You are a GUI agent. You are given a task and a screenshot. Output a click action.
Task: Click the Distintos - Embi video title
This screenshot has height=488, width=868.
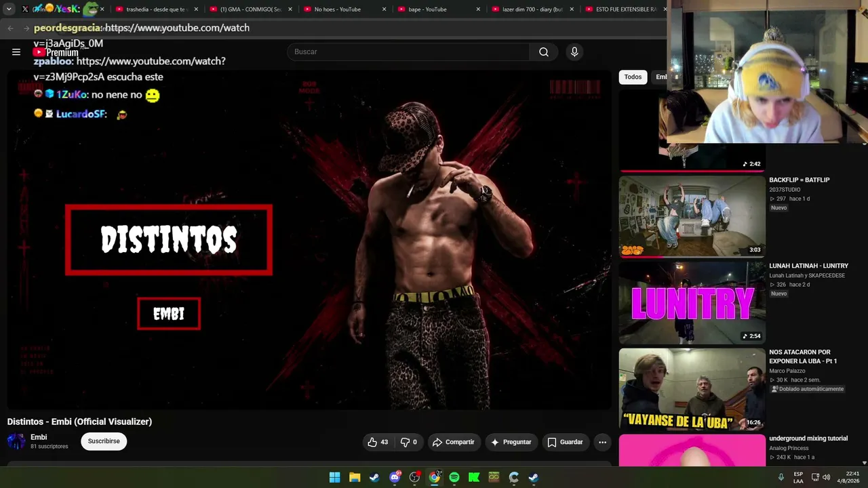(79, 422)
